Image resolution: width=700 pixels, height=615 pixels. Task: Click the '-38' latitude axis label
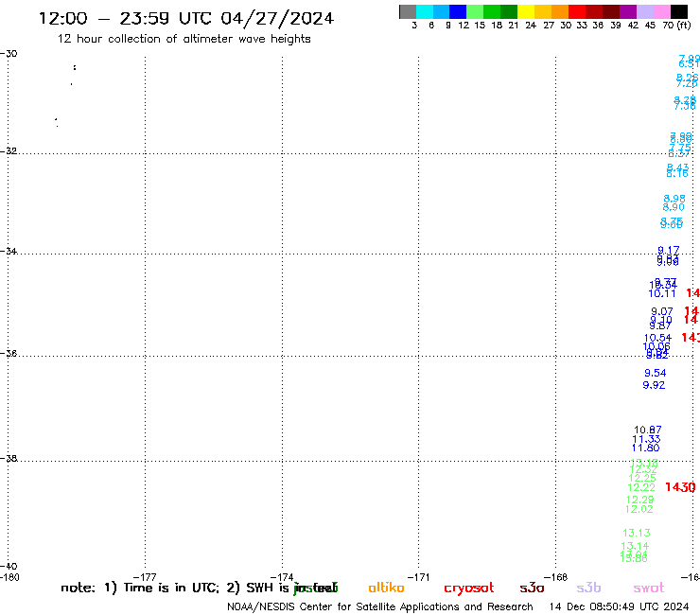(9, 459)
